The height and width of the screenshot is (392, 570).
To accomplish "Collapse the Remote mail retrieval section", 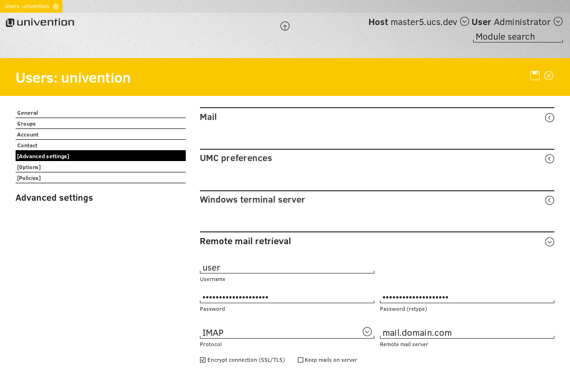I will pos(549,242).
